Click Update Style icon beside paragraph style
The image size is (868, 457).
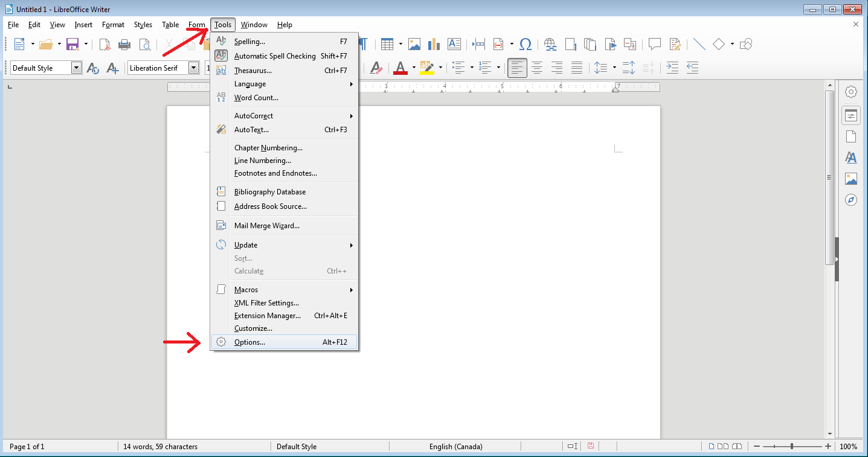click(x=92, y=68)
